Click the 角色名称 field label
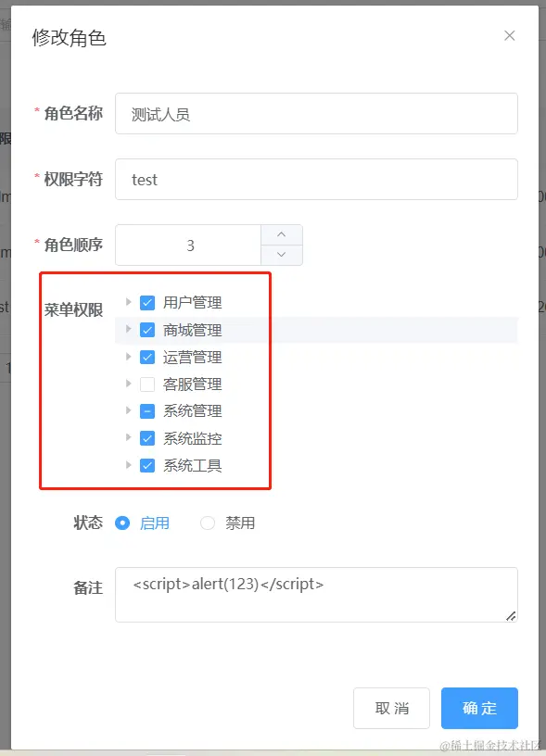Viewport: 546px width, 756px height. click(73, 113)
